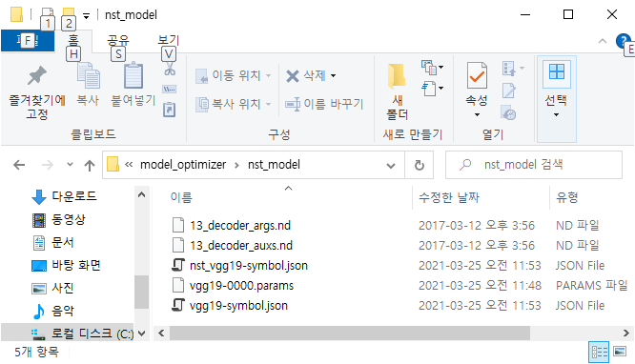The image size is (635, 364).
Task: Create a new folder with 새 폴더
Action: click(x=397, y=91)
